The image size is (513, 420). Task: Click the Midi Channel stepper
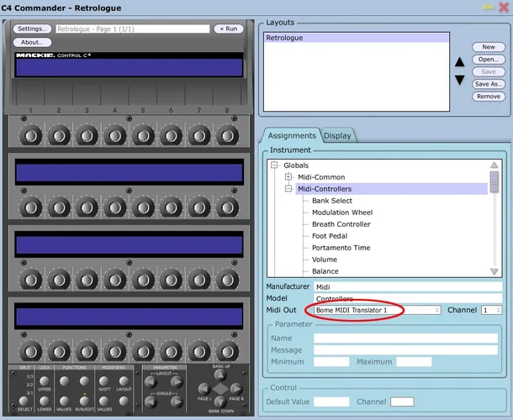499,310
